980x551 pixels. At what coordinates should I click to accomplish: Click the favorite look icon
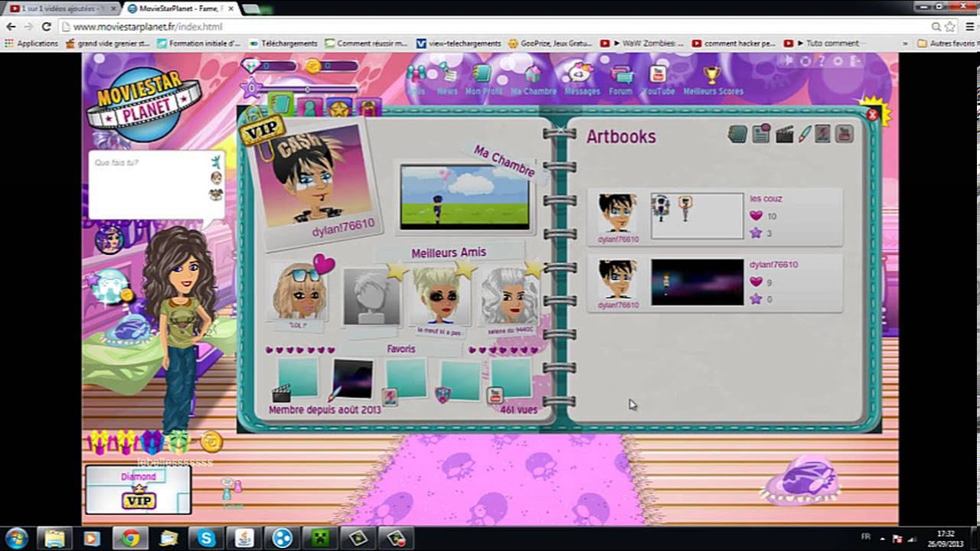click(x=390, y=396)
